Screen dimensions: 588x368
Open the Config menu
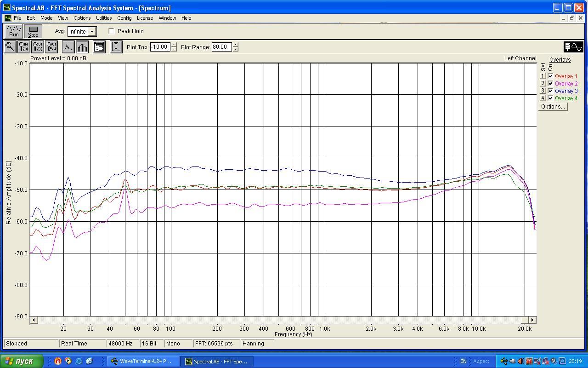124,18
